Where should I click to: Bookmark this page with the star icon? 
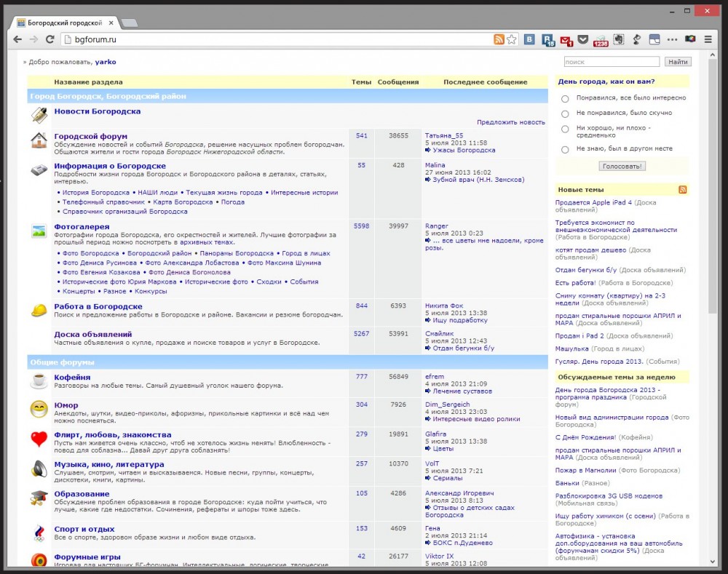tap(512, 39)
